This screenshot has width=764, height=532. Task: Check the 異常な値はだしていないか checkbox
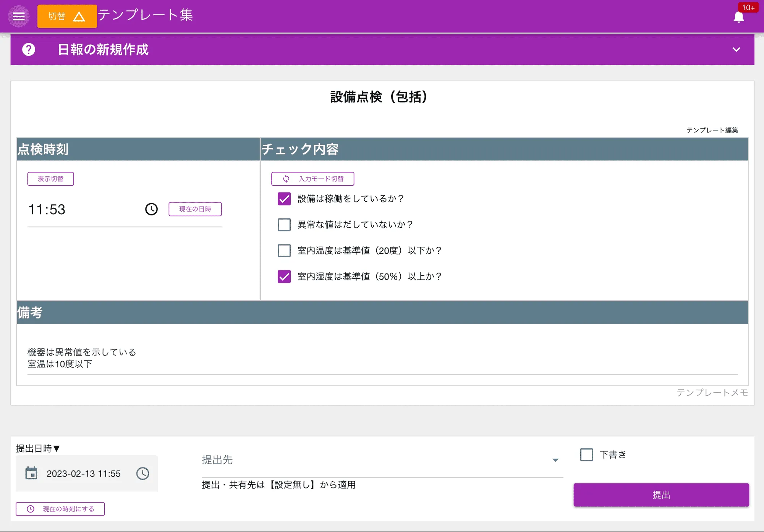click(284, 225)
